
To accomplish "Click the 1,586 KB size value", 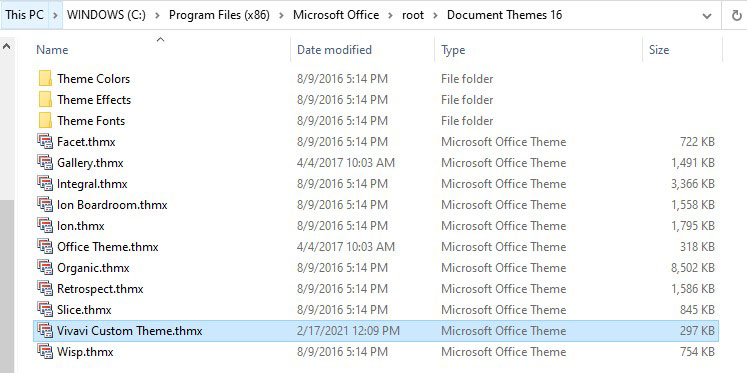I will pos(693,288).
